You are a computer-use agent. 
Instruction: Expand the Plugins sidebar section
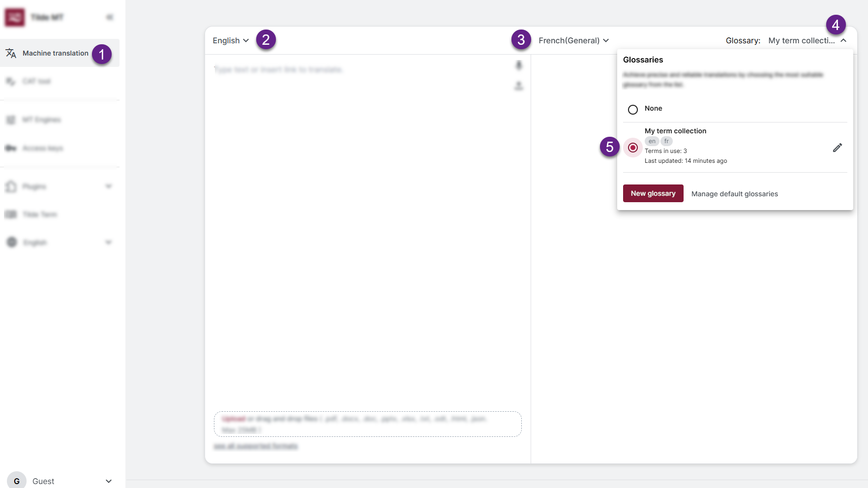(x=109, y=186)
